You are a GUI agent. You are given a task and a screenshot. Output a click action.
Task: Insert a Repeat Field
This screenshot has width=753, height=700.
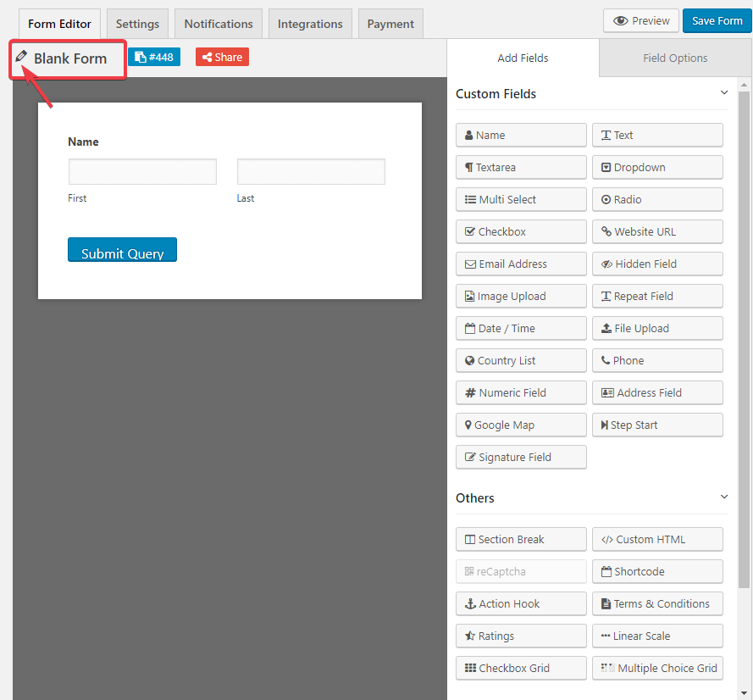coord(657,296)
